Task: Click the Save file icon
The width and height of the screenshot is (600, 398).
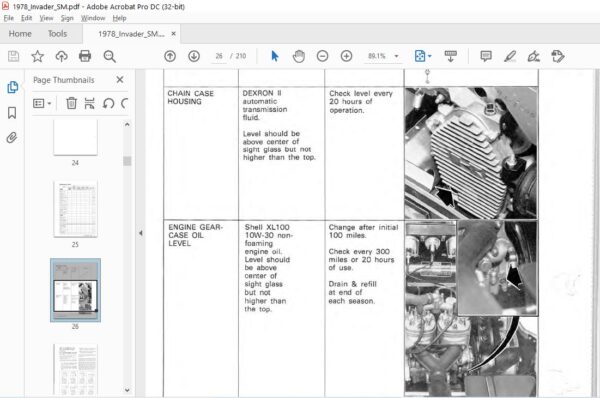Action: pos(13,56)
